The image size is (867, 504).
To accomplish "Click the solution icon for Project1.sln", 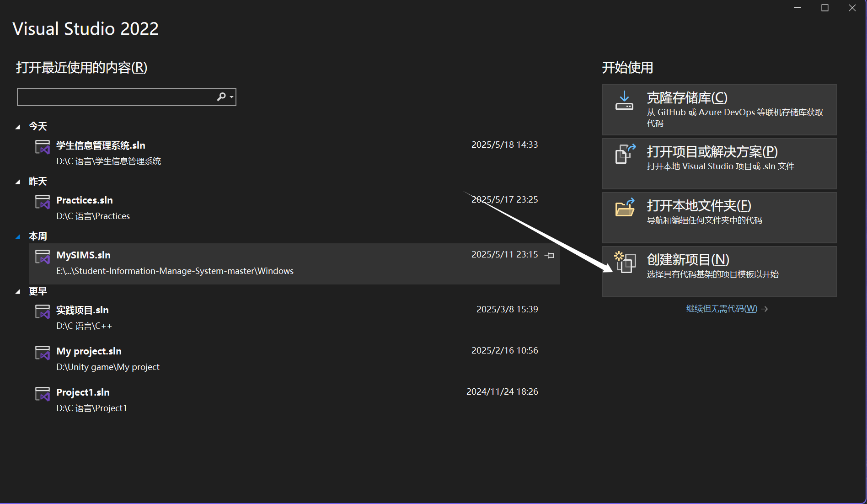I will click(x=43, y=394).
